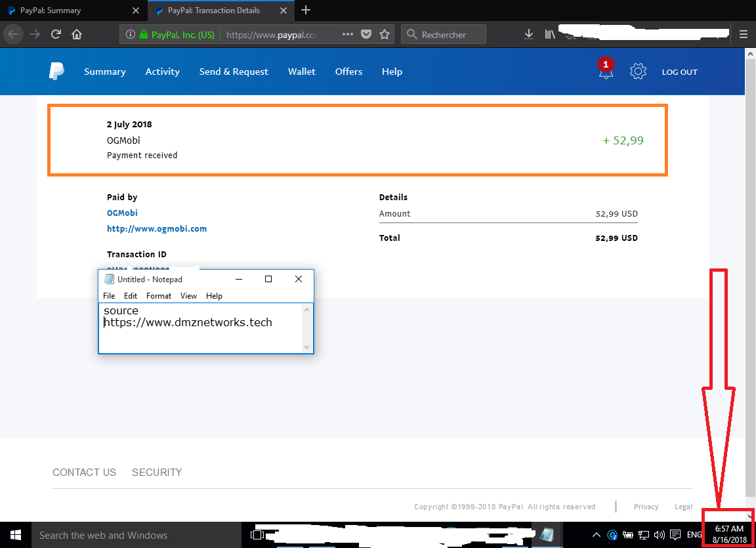Viewport: 756px width, 548px height.
Task: Open the Wallet navigation item
Action: [x=302, y=72]
